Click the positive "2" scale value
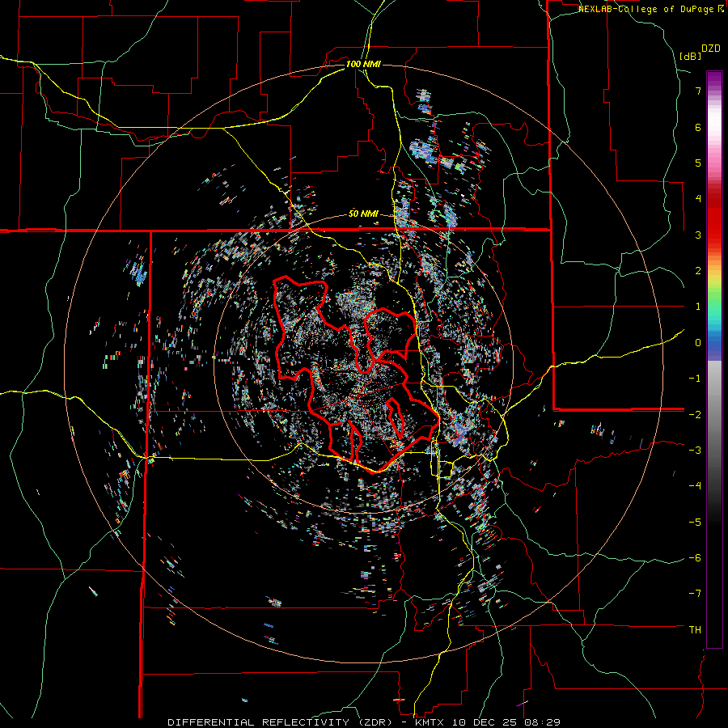The width and height of the screenshot is (728, 728). 698,271
